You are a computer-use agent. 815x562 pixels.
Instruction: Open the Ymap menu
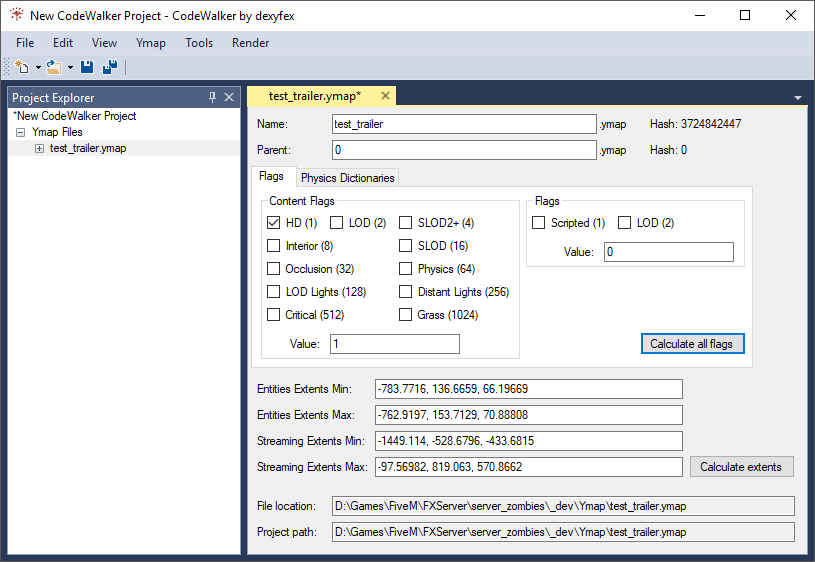click(150, 43)
